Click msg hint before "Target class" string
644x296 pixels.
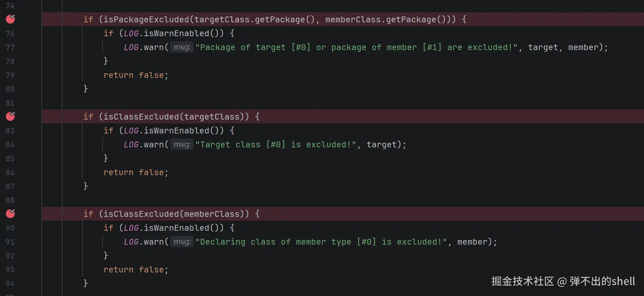click(x=182, y=144)
